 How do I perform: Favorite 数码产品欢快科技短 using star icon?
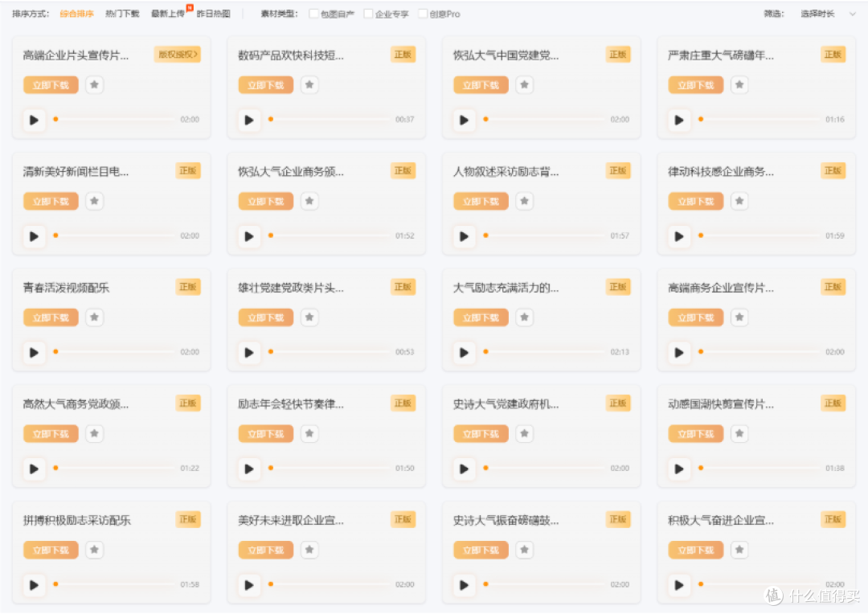[309, 84]
